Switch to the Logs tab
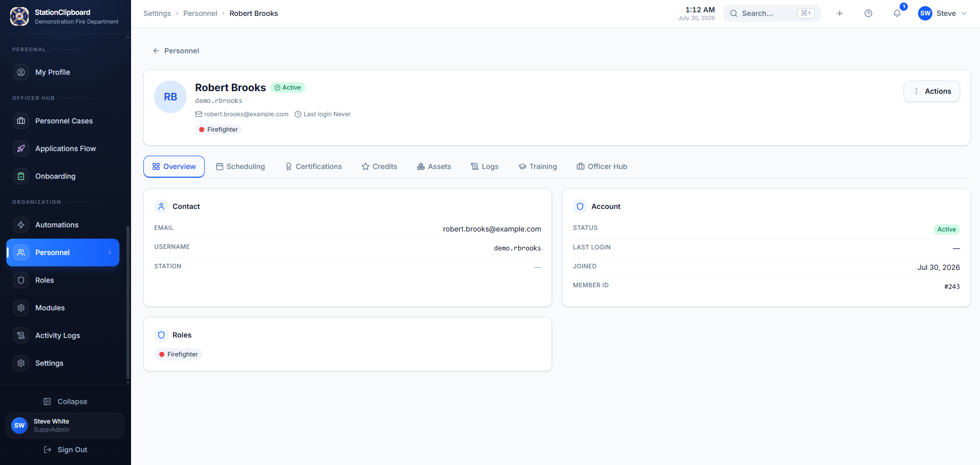980x465 pixels. coord(484,166)
